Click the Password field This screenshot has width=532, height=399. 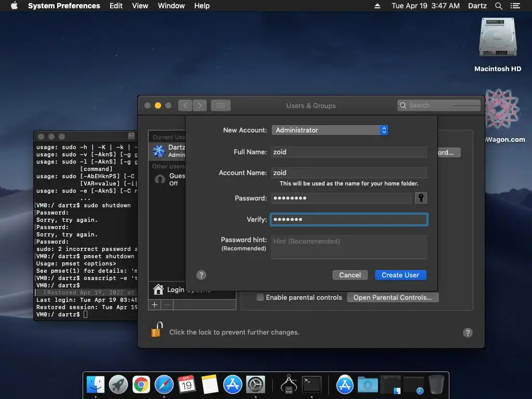pos(341,198)
